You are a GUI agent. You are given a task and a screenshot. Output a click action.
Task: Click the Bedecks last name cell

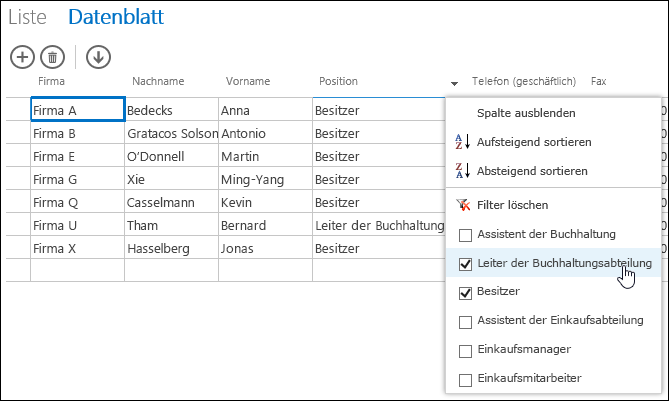(172, 109)
